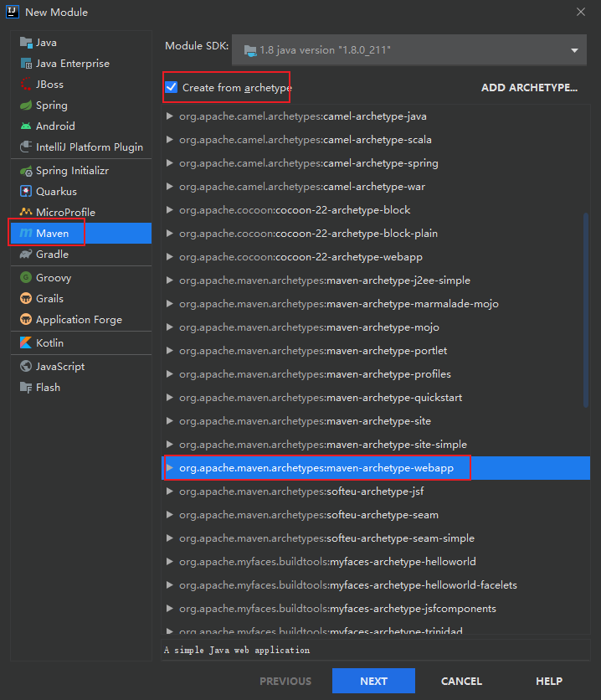This screenshot has height=700, width=601.
Task: Click the Kotlin K icon
Action: click(x=26, y=342)
